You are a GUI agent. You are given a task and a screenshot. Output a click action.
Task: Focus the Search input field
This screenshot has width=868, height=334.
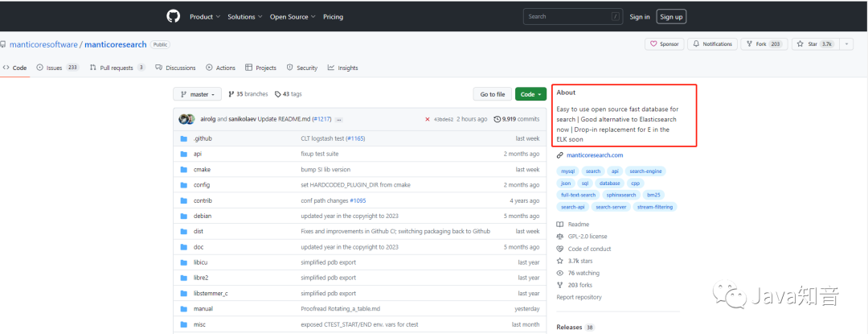pos(573,17)
